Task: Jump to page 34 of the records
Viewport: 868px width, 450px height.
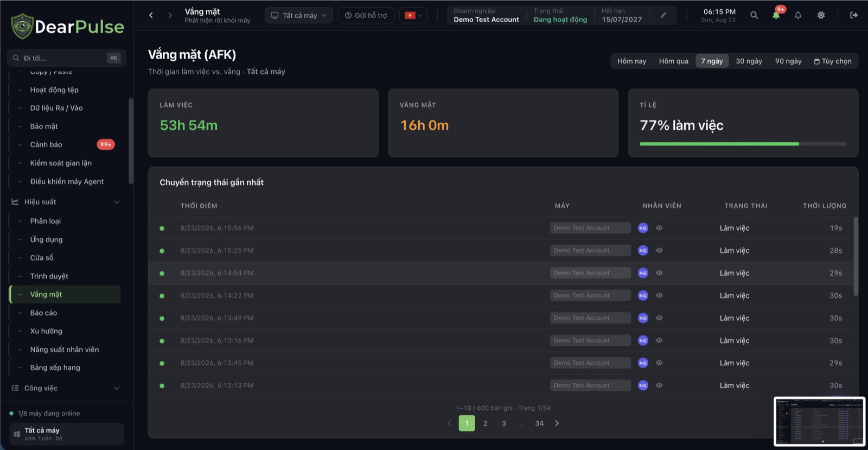Action: (539, 423)
